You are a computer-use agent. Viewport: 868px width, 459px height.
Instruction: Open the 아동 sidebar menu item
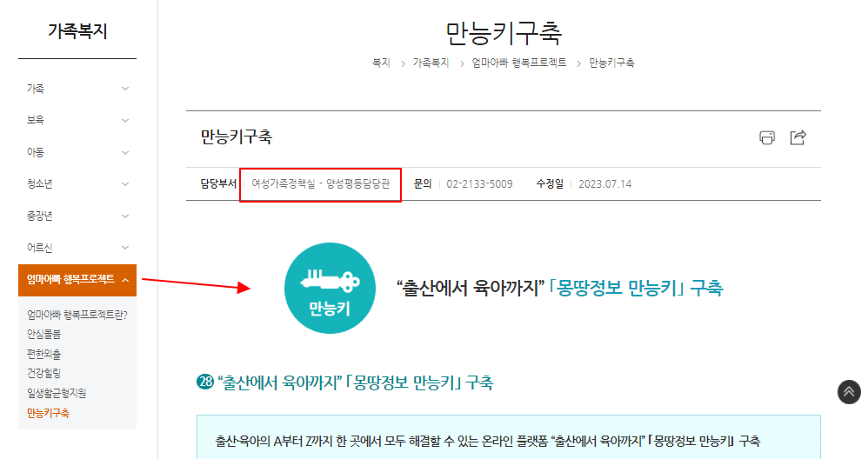(36, 152)
